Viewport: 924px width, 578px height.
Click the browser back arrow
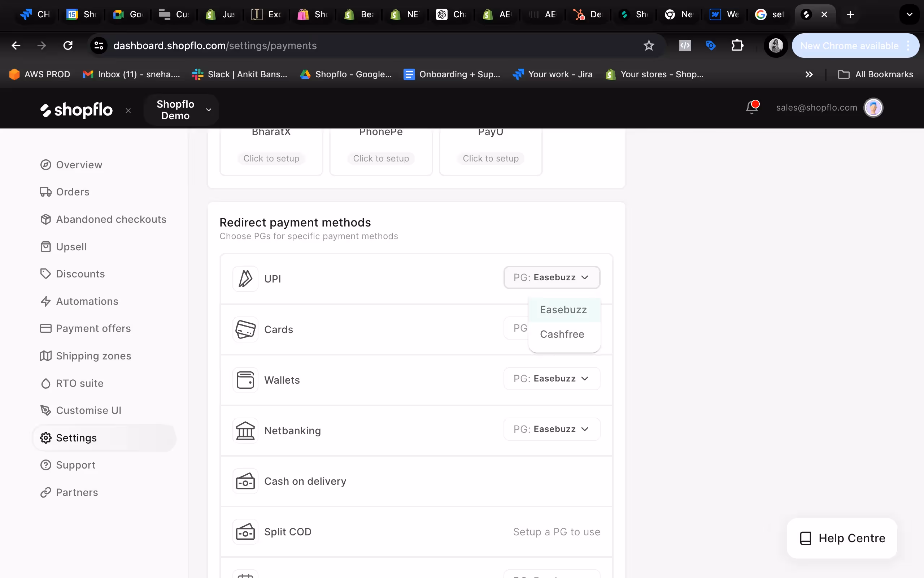[16, 46]
